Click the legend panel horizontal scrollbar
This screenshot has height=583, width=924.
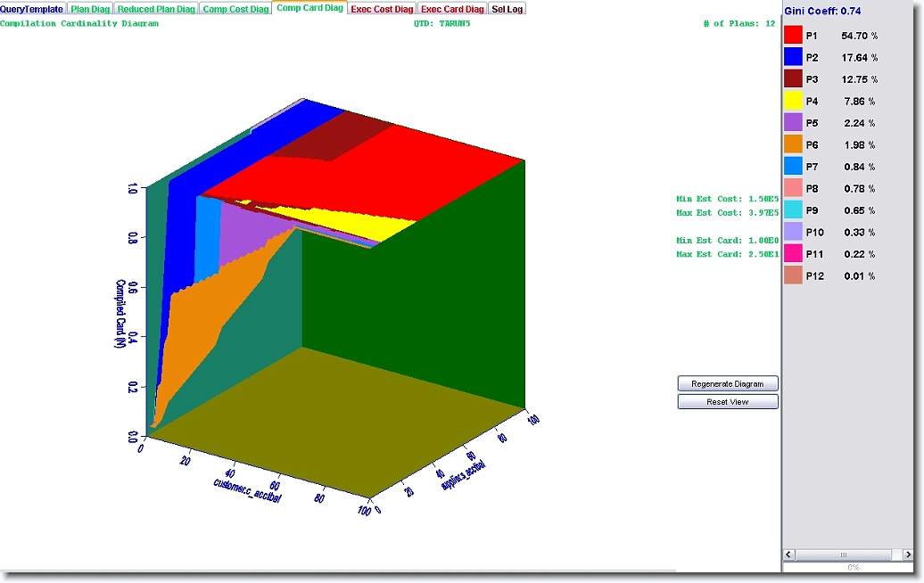coord(852,554)
